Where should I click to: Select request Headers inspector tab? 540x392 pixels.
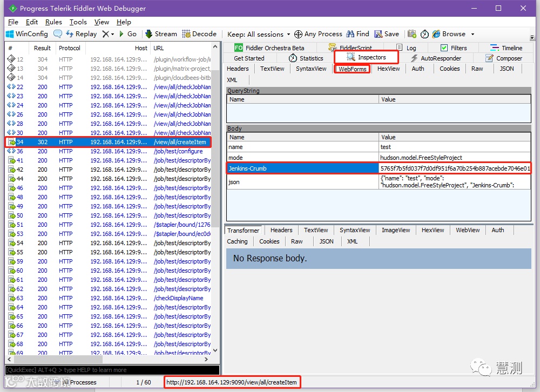(x=238, y=69)
